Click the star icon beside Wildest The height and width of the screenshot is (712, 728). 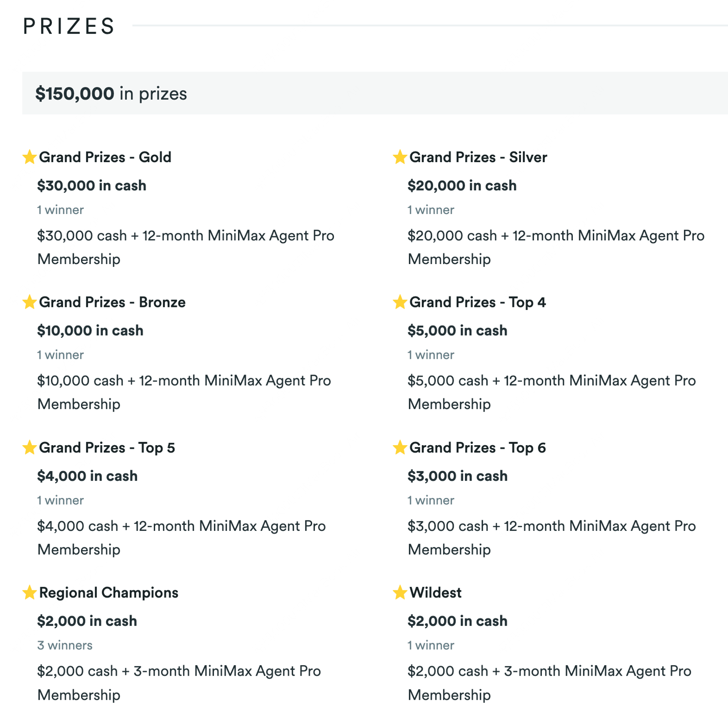(400, 592)
